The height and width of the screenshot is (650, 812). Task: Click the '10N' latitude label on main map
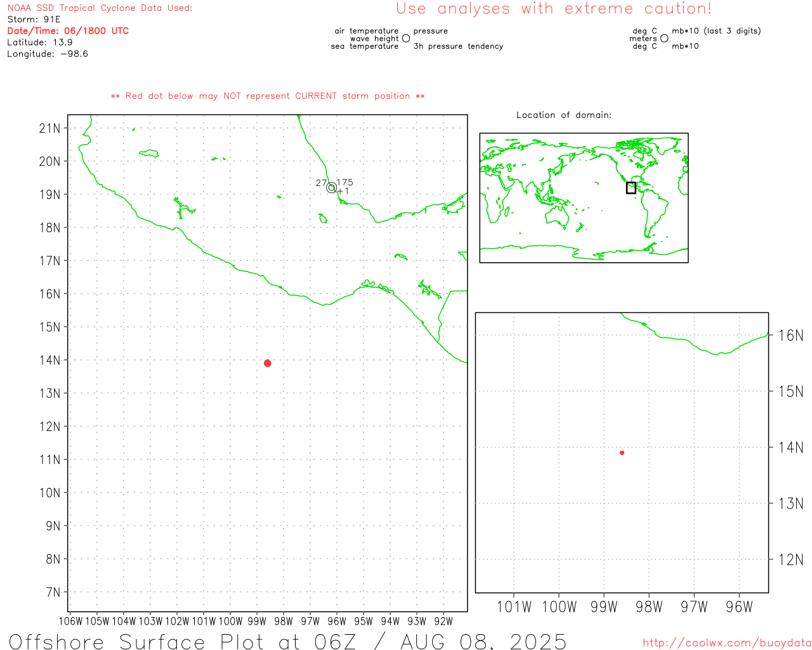point(50,493)
